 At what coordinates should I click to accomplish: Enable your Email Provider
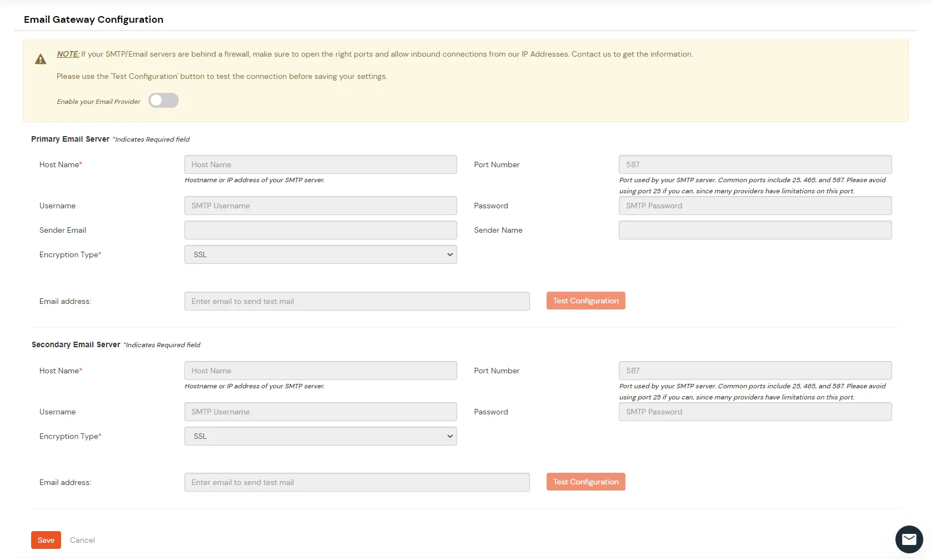pyautogui.click(x=163, y=100)
